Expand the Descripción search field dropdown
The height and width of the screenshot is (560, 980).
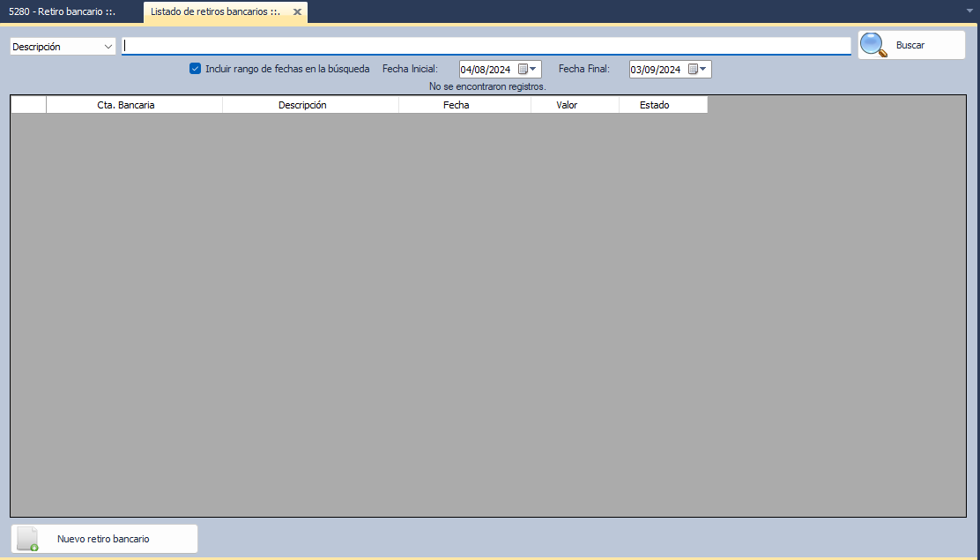click(108, 47)
